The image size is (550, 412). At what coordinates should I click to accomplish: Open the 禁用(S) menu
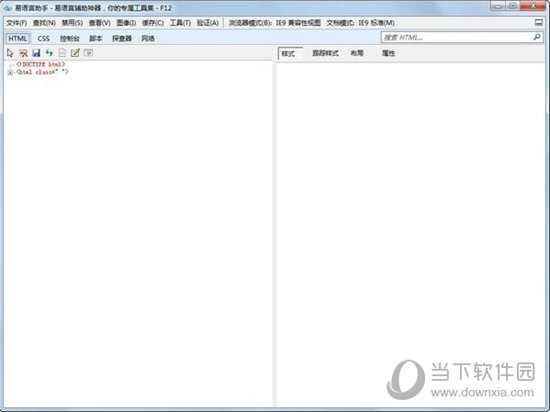click(72, 23)
